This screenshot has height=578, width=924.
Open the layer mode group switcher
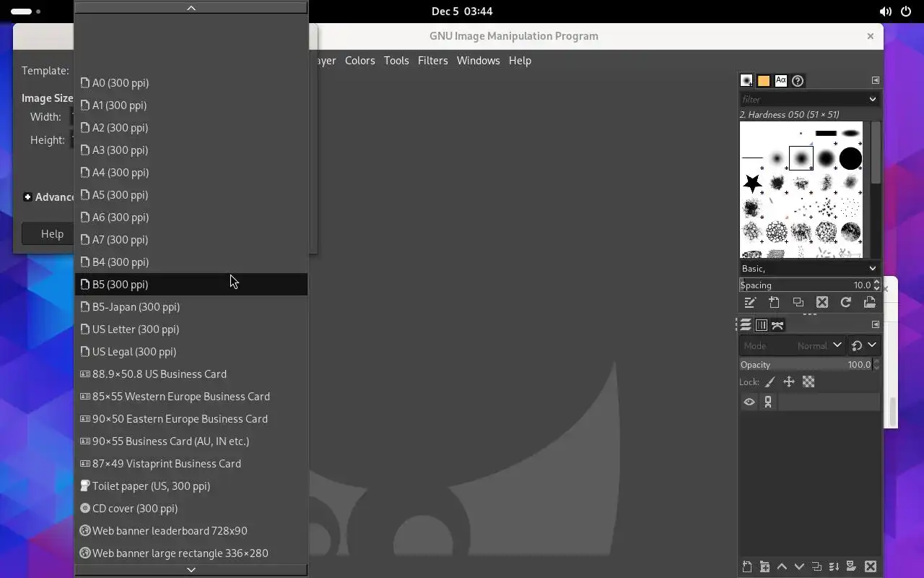pyautogui.click(x=863, y=345)
